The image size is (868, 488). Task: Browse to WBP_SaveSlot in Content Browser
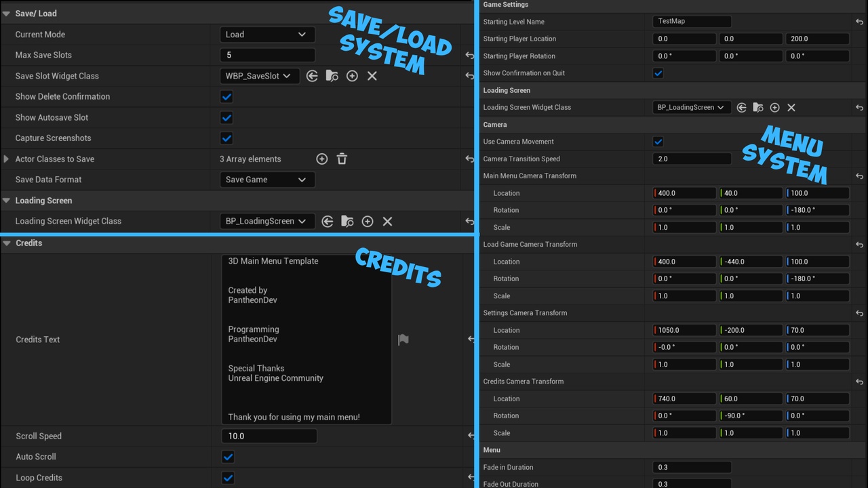pyautogui.click(x=332, y=76)
